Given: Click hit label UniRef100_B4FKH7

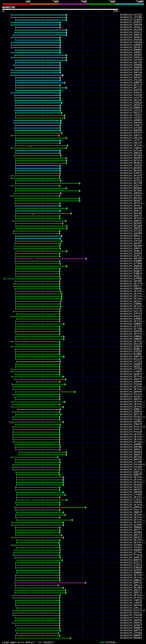Looking at the screenshot, I should (131, 77).
